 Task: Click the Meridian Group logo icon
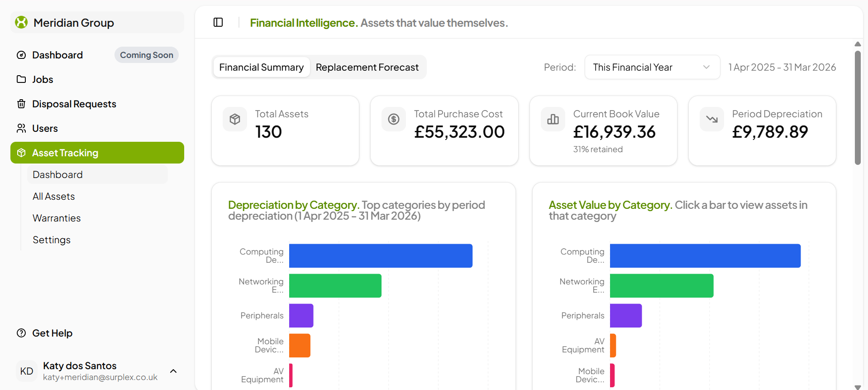coord(21,22)
